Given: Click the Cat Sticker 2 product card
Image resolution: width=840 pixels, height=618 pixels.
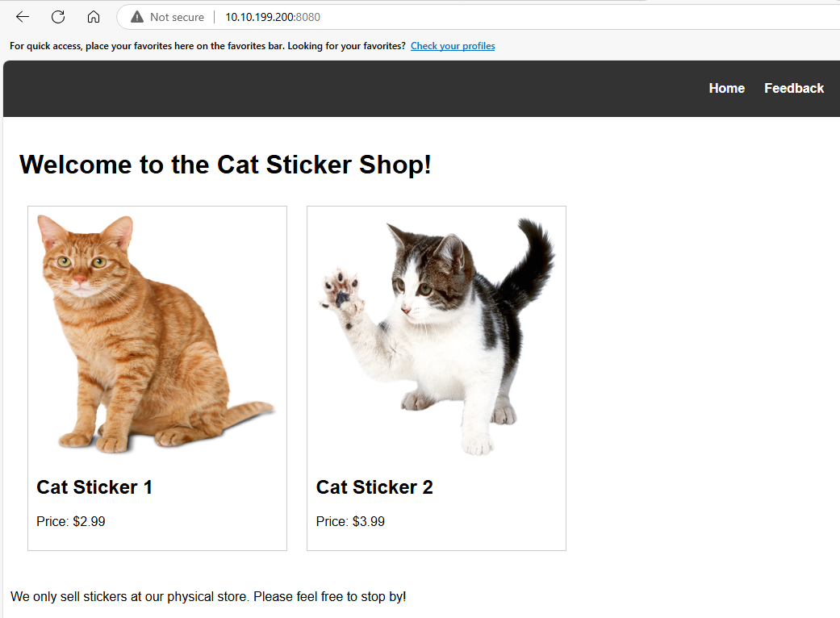Looking at the screenshot, I should tap(437, 378).
